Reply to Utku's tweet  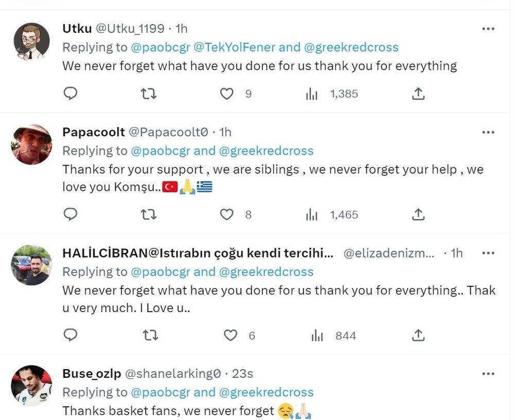(71, 94)
